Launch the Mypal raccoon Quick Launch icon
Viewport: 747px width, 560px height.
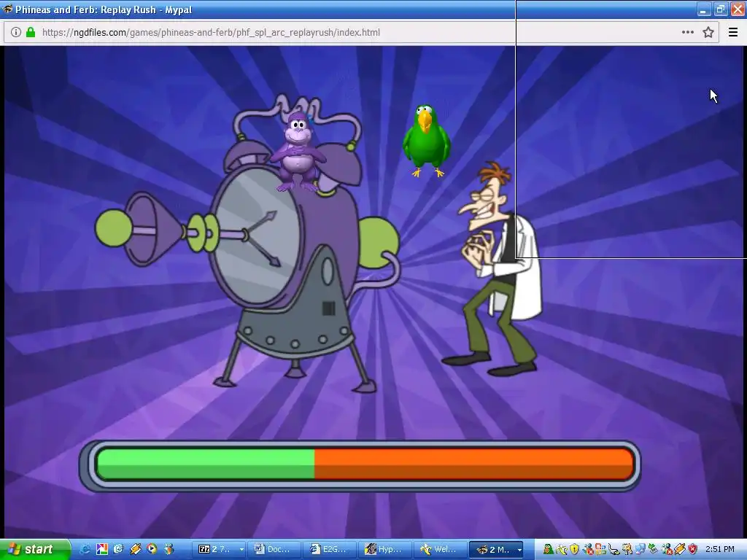pos(169,550)
